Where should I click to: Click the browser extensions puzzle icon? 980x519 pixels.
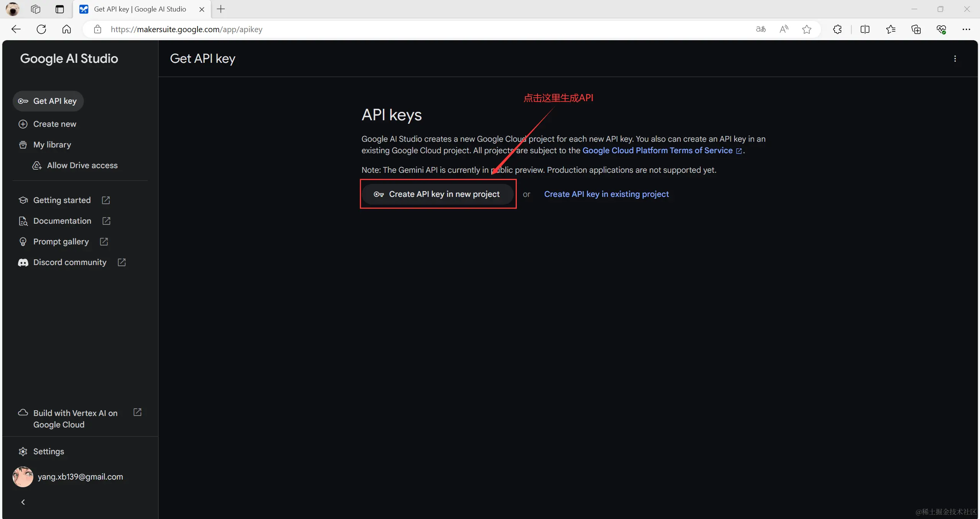837,29
